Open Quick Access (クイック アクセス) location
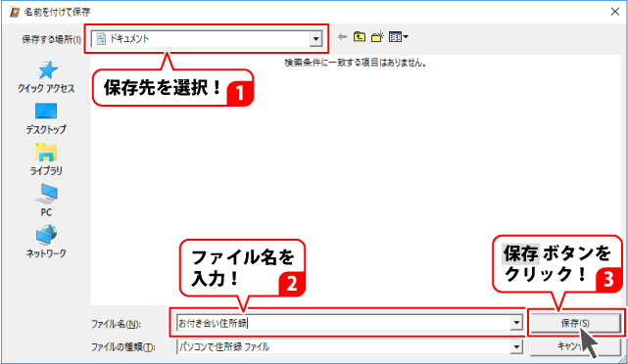The image size is (628, 364). (x=46, y=77)
